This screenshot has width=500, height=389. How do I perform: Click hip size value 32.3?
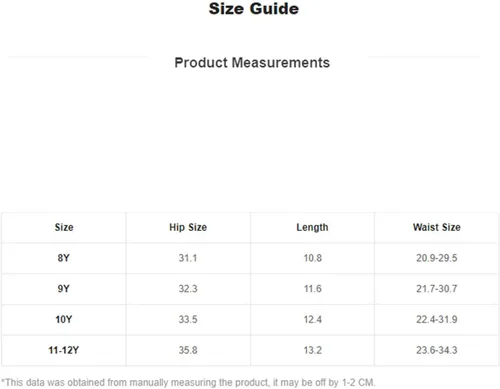pos(188,289)
